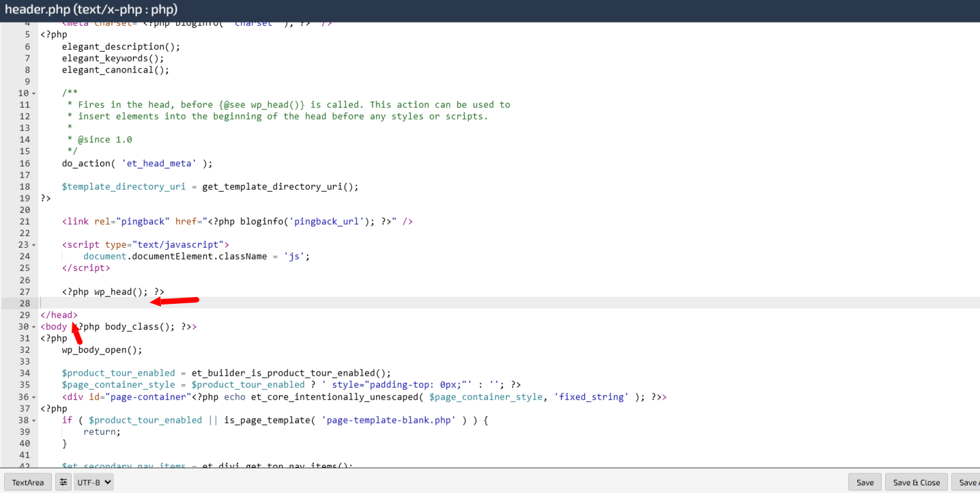Fold the page-container div at line 36
The width and height of the screenshot is (980, 493).
(x=34, y=397)
